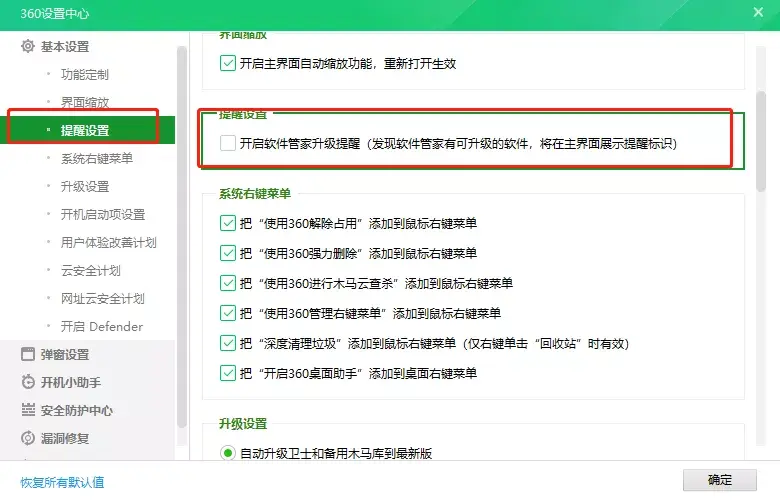The width and height of the screenshot is (780, 500).
Task: Enable 开启软件管家升级提醒 checkbox
Action: point(228,143)
